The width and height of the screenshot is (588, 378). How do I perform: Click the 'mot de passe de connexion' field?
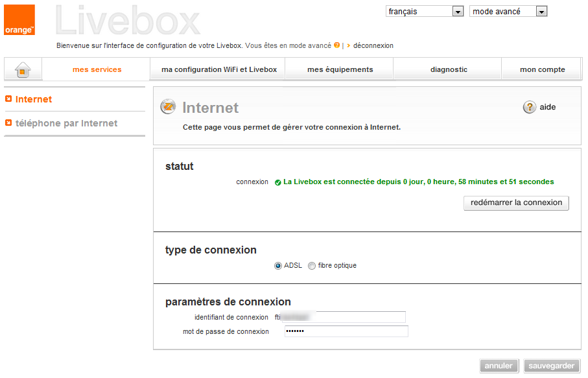coord(346,331)
